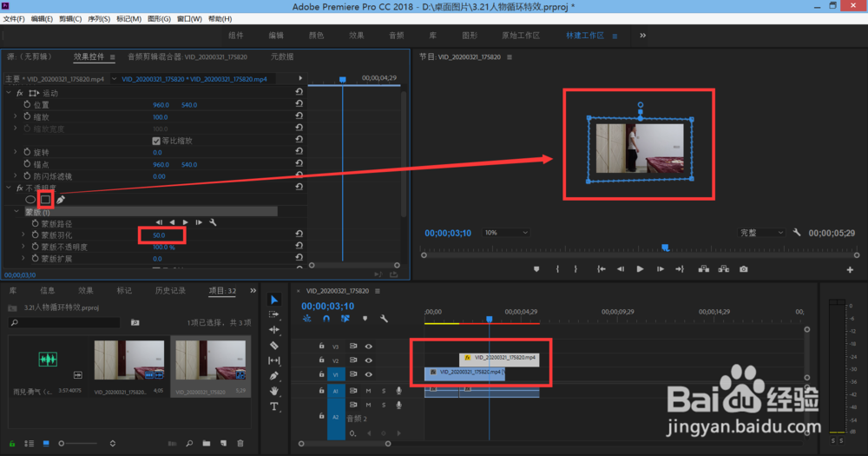Open the Sequence menu

[99, 19]
